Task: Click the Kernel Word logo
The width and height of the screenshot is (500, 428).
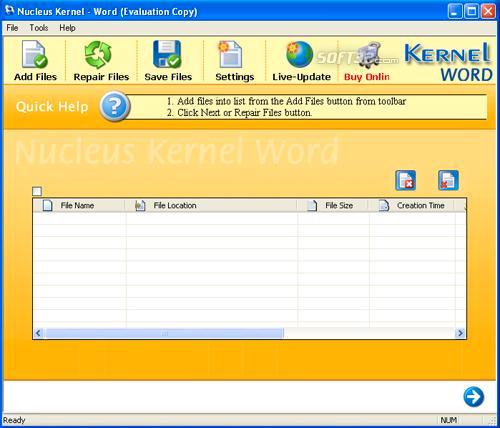Action: point(448,62)
